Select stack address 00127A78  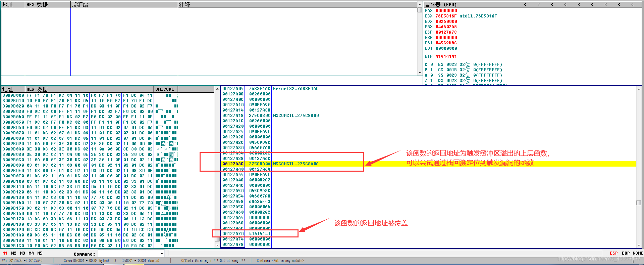tap(233, 245)
